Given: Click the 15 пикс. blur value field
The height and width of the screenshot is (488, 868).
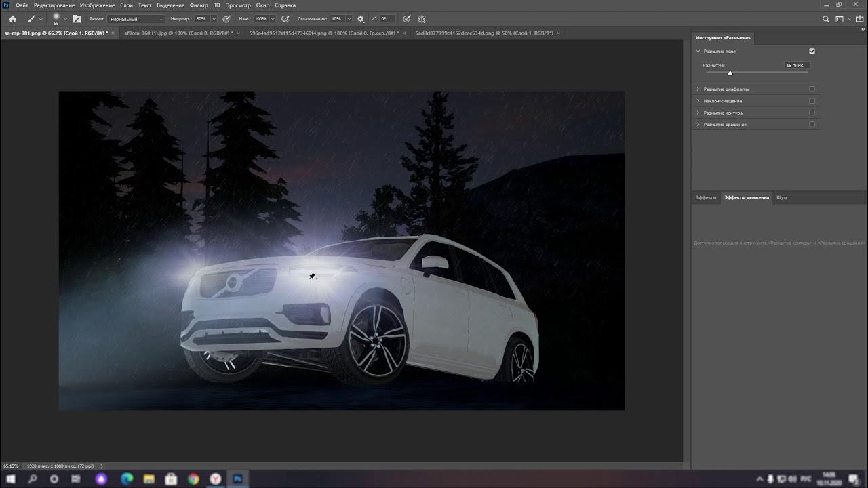Looking at the screenshot, I should (x=796, y=65).
